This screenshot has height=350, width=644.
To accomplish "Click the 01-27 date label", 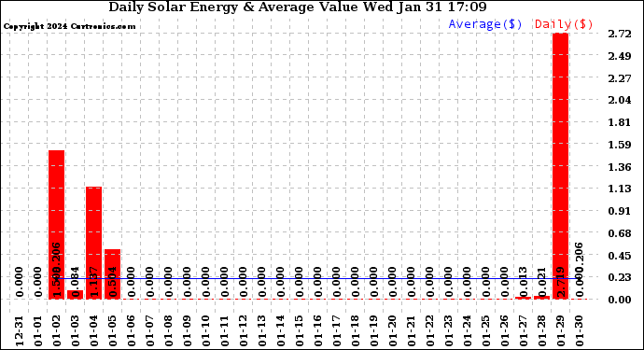I will pos(524,330).
